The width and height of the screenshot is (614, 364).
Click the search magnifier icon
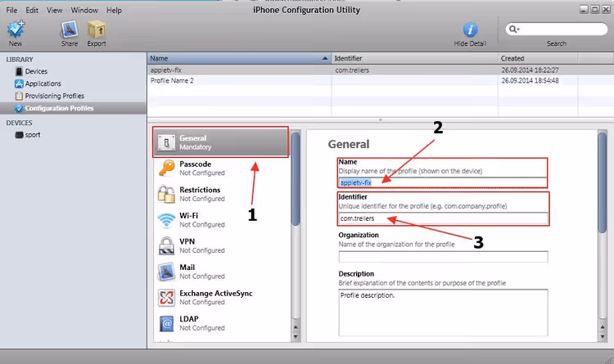click(513, 29)
